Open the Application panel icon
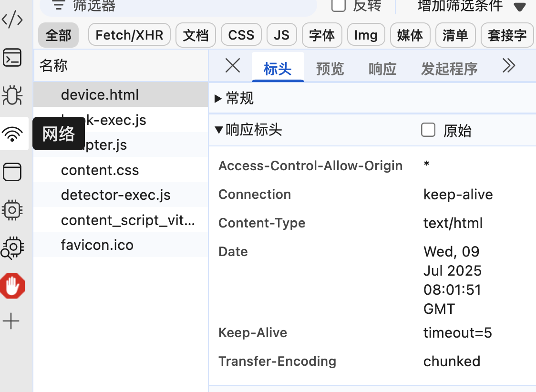The width and height of the screenshot is (536, 392). tap(12, 172)
